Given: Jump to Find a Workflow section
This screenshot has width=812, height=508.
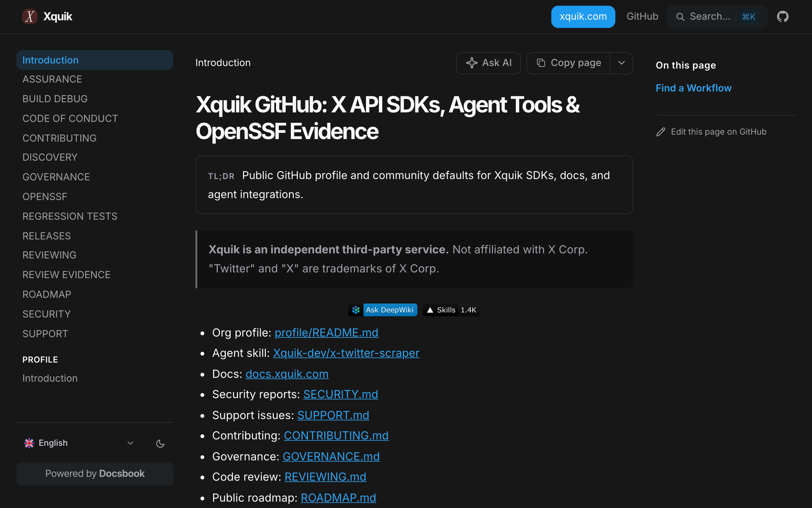Looking at the screenshot, I should (x=694, y=88).
